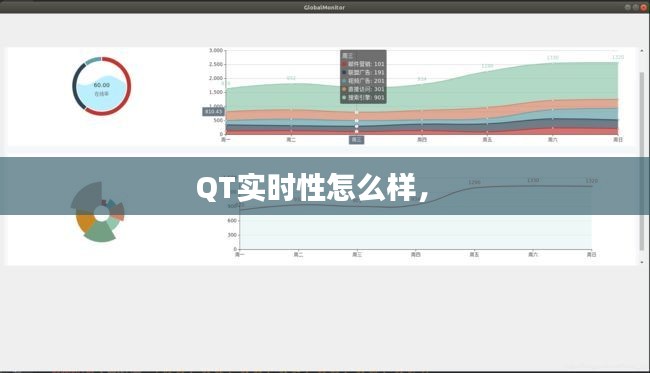Click the 600 y-axis label on line chart
Screen dimensions: 650x373
(232, 220)
